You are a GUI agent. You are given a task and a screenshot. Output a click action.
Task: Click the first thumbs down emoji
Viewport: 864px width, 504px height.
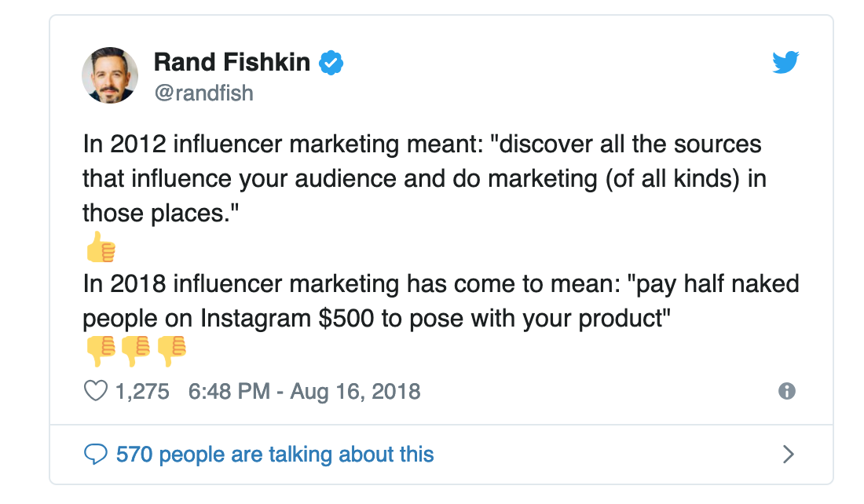pos(100,351)
